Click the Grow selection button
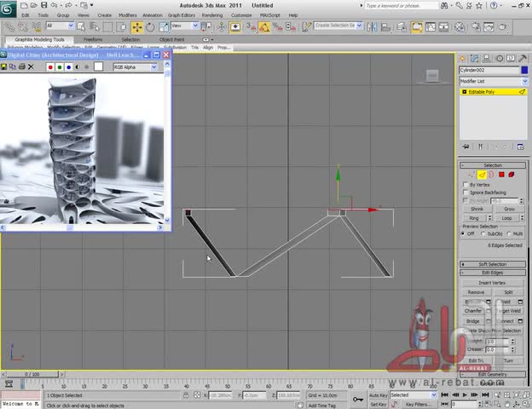The image size is (532, 409). tap(509, 209)
